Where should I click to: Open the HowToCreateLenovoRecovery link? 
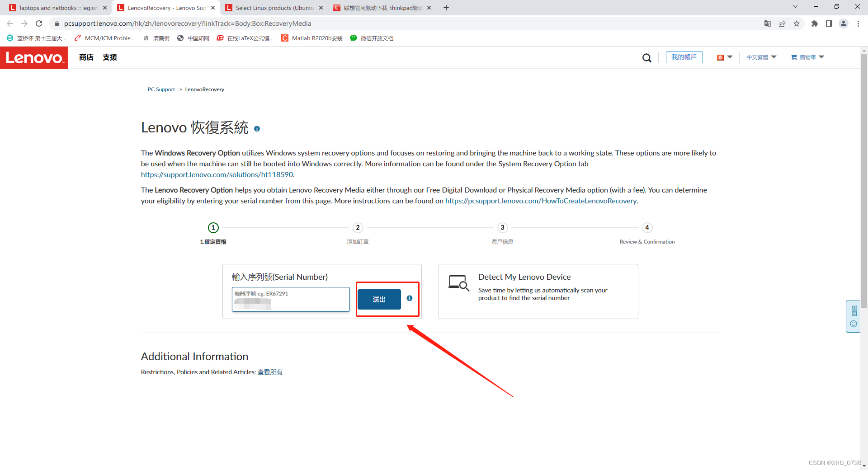point(541,201)
